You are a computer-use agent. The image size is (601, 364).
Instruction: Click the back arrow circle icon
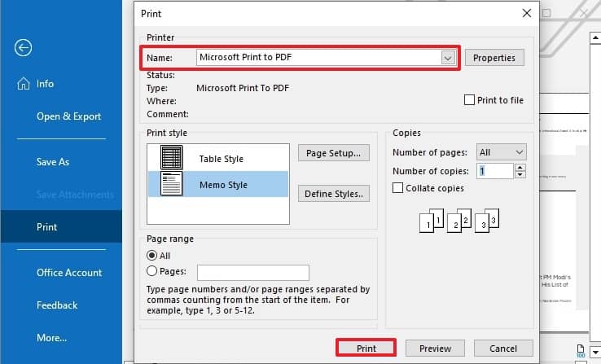coord(23,48)
